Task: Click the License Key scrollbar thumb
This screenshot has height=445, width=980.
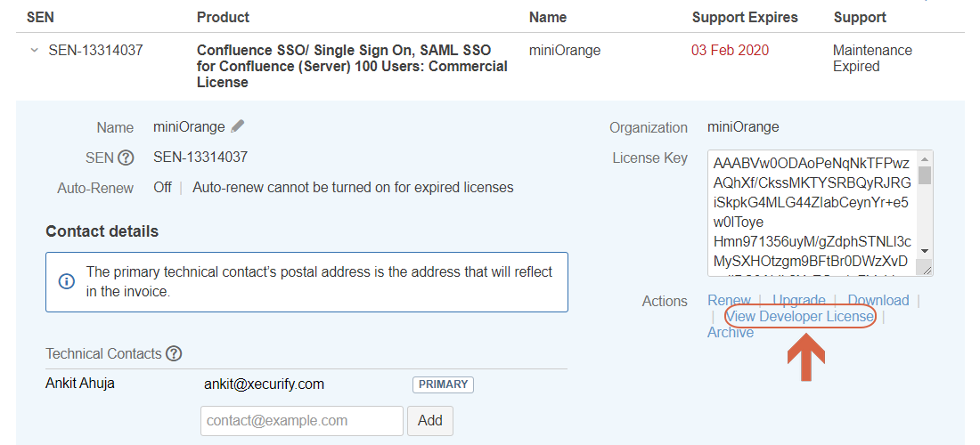Action: pos(925,175)
